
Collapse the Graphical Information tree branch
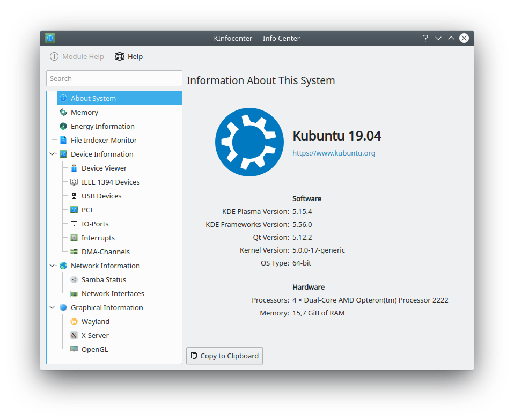[x=52, y=307]
